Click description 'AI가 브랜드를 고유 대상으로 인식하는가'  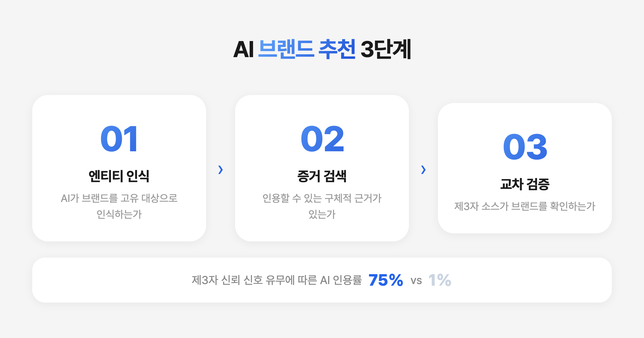coord(119,206)
